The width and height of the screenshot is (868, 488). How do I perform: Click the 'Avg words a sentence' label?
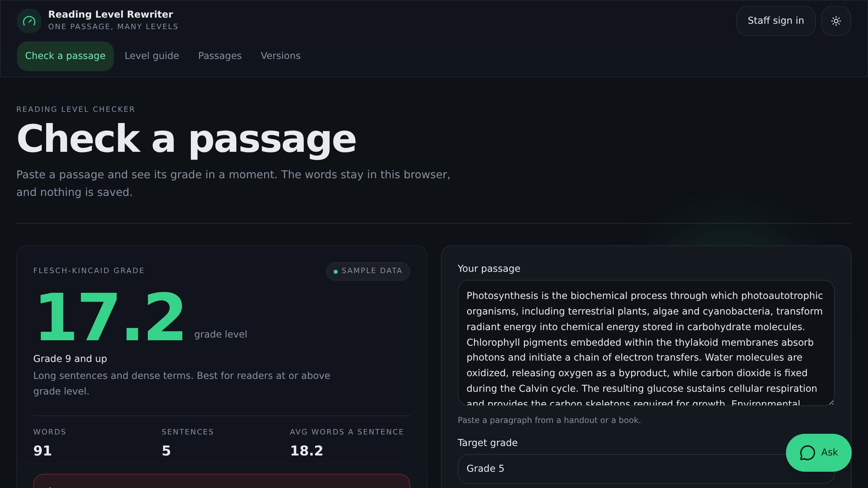pyautogui.click(x=347, y=432)
